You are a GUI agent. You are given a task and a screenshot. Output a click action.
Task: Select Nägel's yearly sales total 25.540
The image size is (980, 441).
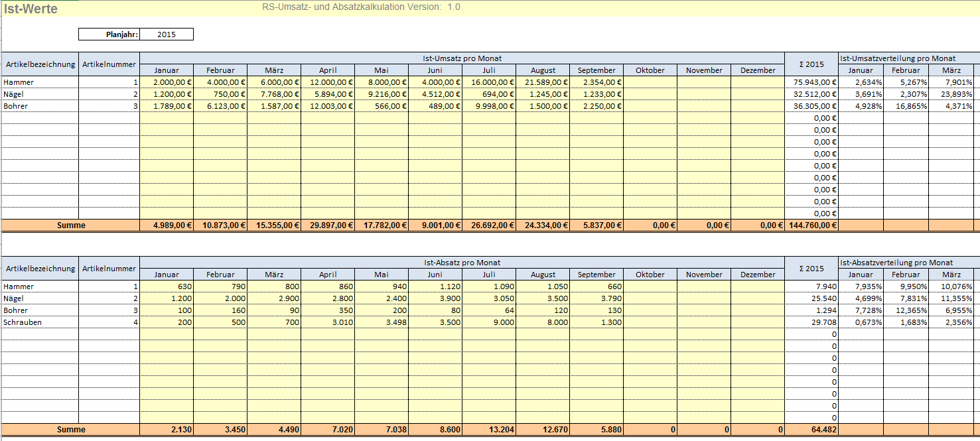811,298
